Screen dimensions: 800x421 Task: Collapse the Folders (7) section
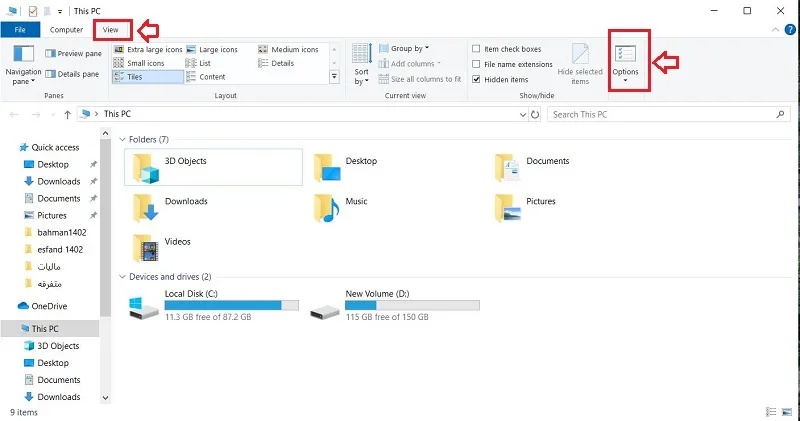[122, 139]
